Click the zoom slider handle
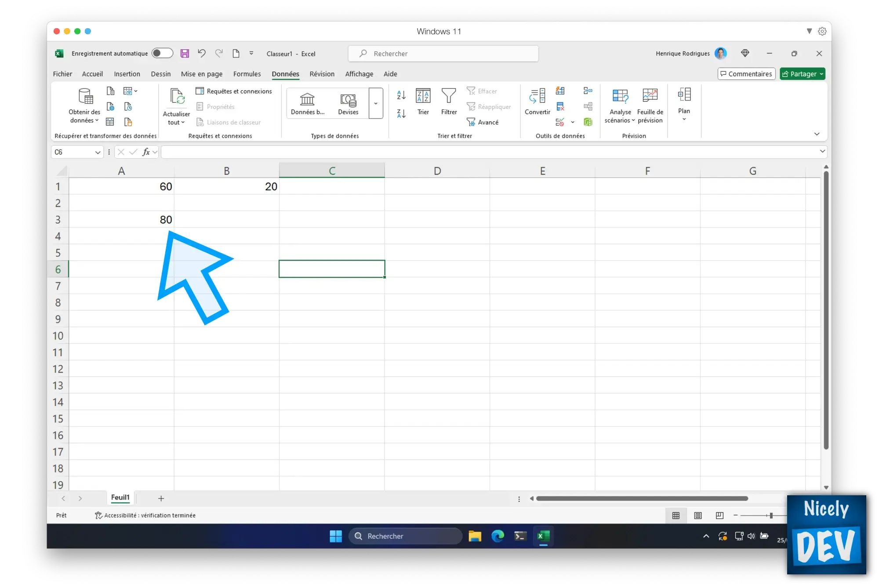This screenshot has width=879, height=588. click(771, 515)
